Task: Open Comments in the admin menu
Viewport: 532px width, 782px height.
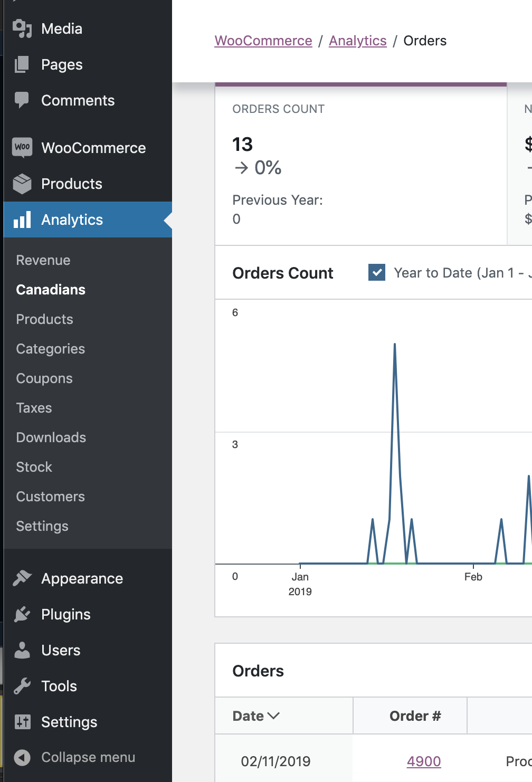Action: (78, 100)
